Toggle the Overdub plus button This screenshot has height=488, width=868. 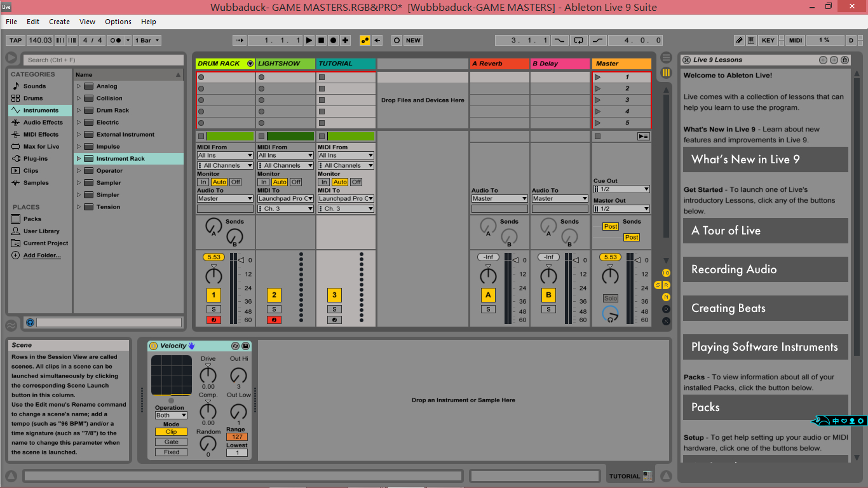(x=346, y=40)
